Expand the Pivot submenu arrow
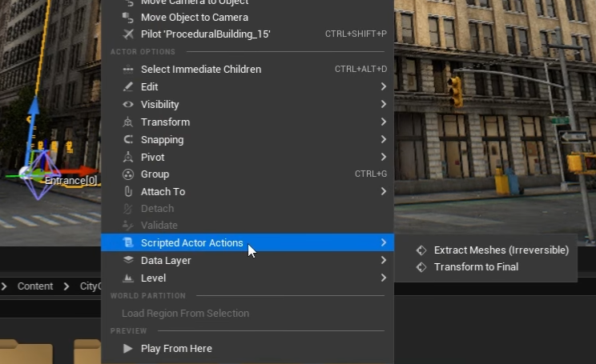596x364 pixels. (x=384, y=158)
